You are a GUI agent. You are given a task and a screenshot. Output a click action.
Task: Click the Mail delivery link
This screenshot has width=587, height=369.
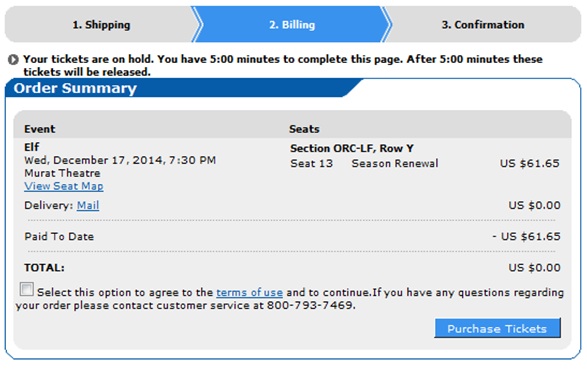coord(88,205)
